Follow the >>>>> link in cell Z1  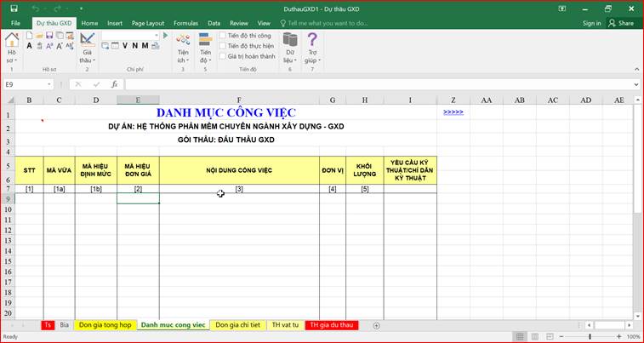(x=453, y=111)
